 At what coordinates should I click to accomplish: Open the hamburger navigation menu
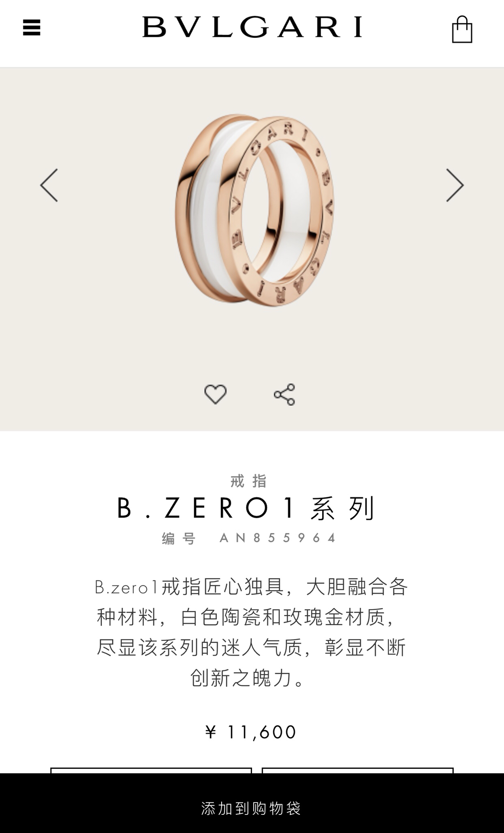(x=32, y=27)
